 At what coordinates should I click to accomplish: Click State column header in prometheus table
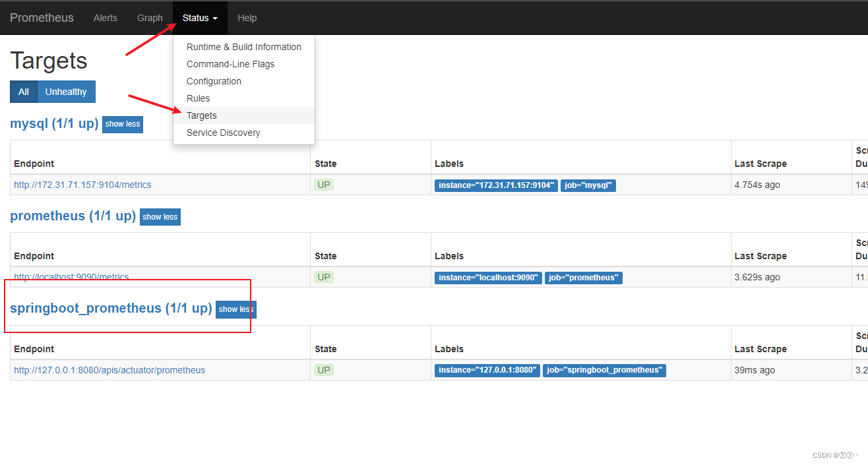(x=326, y=256)
